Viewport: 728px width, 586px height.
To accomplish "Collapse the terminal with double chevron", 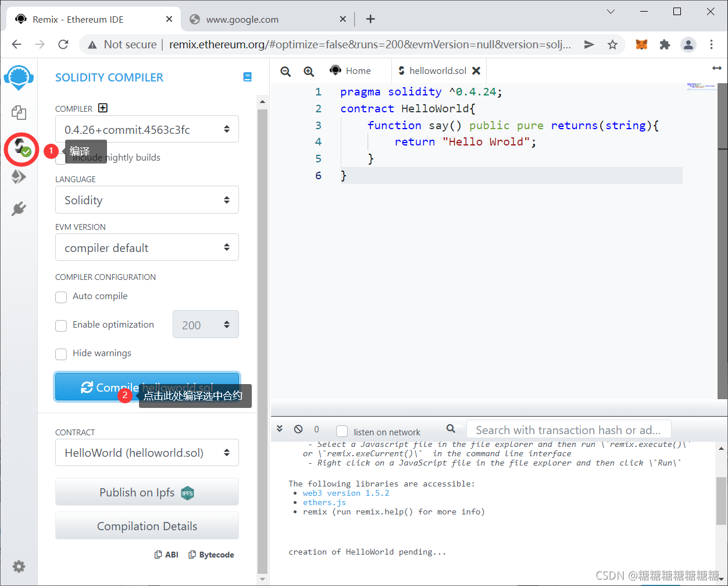I will pos(280,429).
